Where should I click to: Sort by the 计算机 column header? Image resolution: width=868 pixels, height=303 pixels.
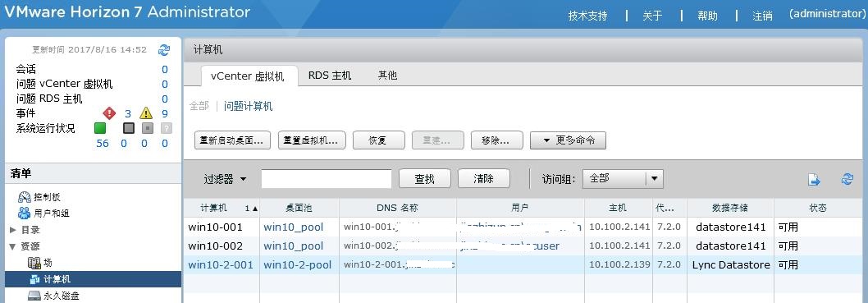(x=222, y=208)
